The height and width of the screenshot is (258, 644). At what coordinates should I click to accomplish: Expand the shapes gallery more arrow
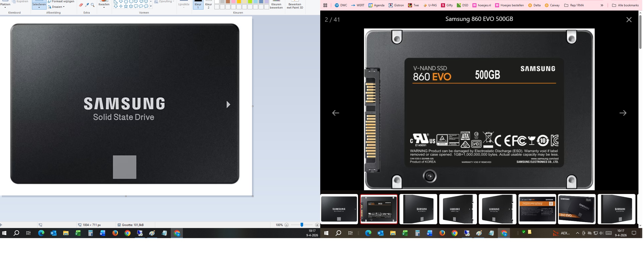tap(151, 6)
